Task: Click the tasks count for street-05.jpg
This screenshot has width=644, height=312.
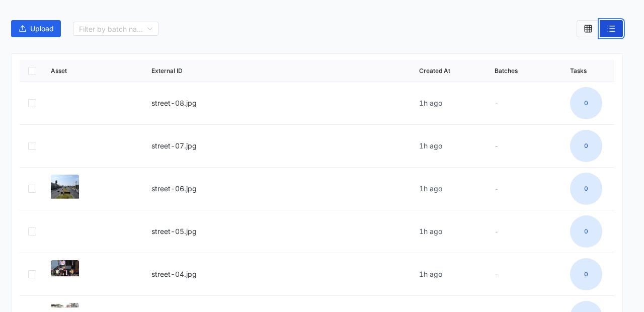Action: point(586,231)
